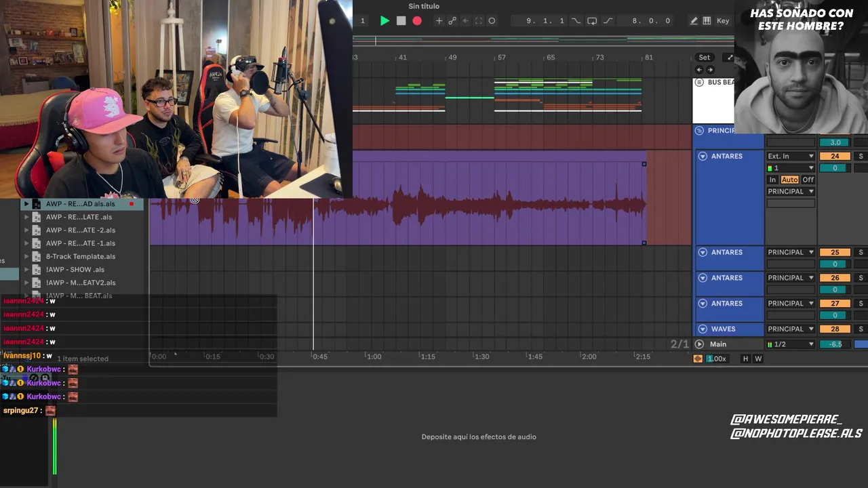Click the H height optimize button
The height and width of the screenshot is (488, 868).
tap(745, 359)
